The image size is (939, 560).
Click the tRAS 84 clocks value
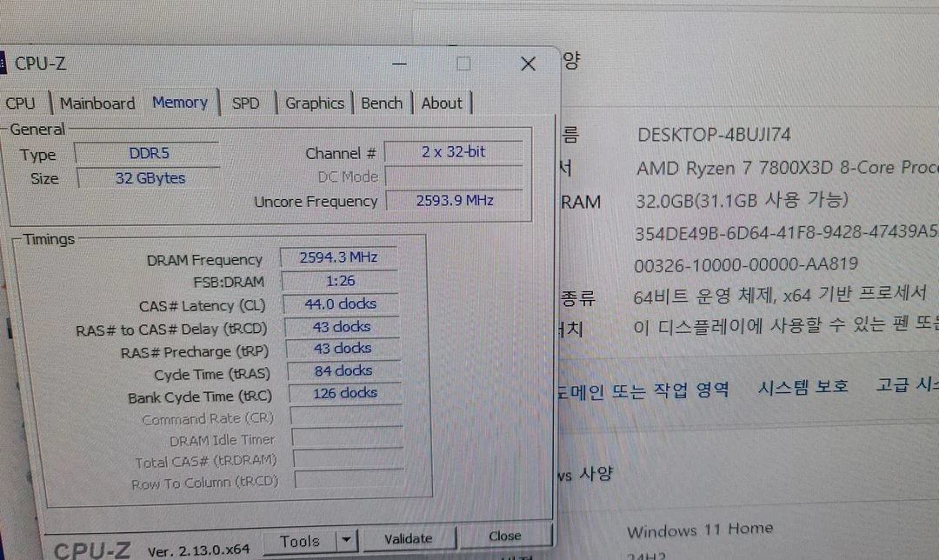click(x=343, y=370)
